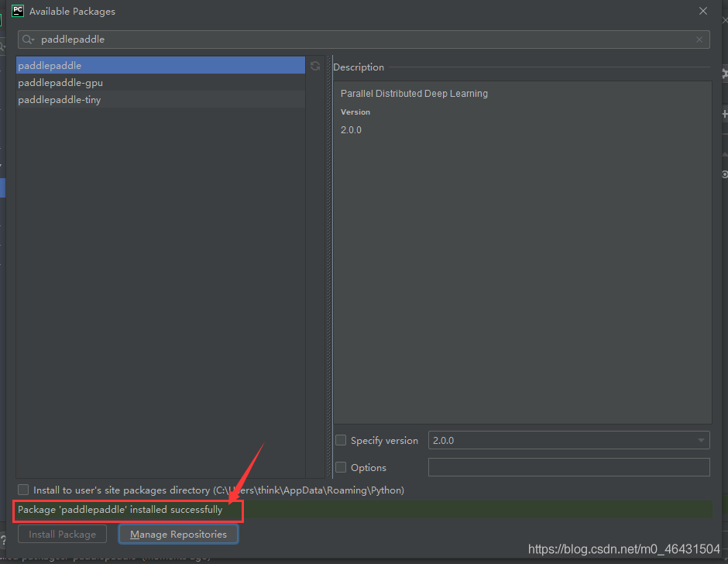
Task: Choose paddlepaddle-tiny from the results
Action: 160,100
